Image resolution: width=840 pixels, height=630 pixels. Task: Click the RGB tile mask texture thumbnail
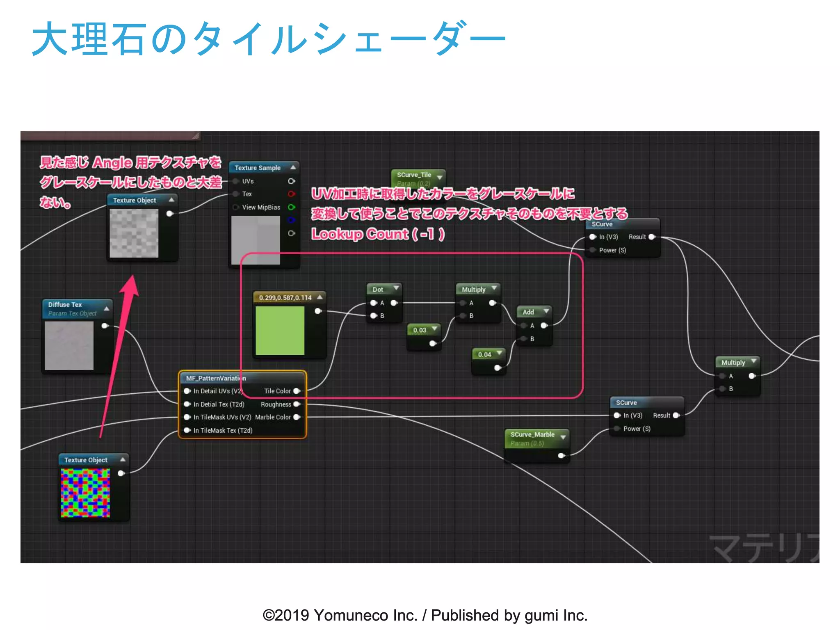[x=85, y=493]
